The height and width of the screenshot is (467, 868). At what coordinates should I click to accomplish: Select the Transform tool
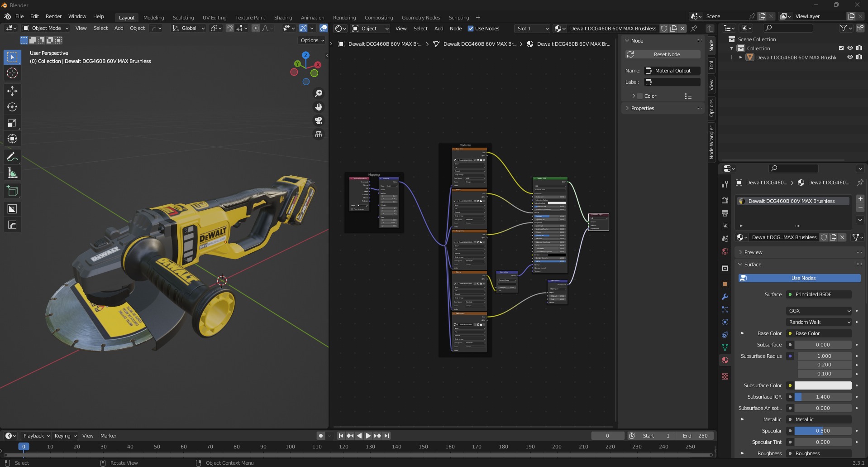12,139
